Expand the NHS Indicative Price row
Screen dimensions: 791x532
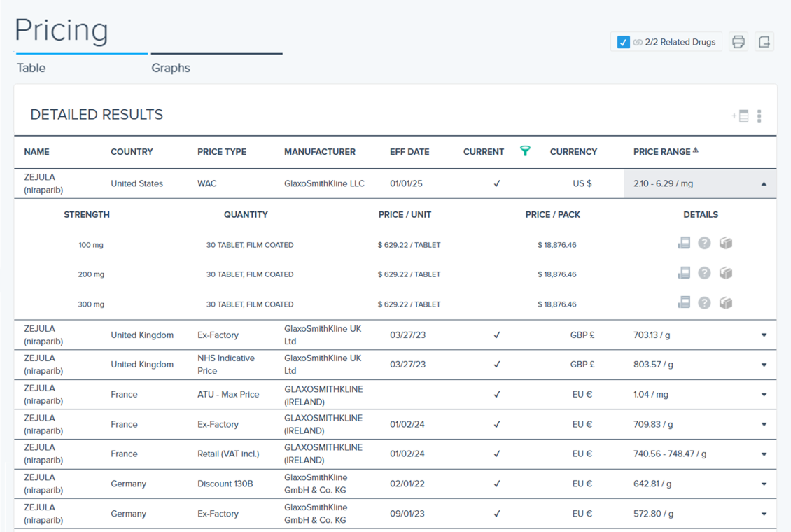tap(764, 365)
